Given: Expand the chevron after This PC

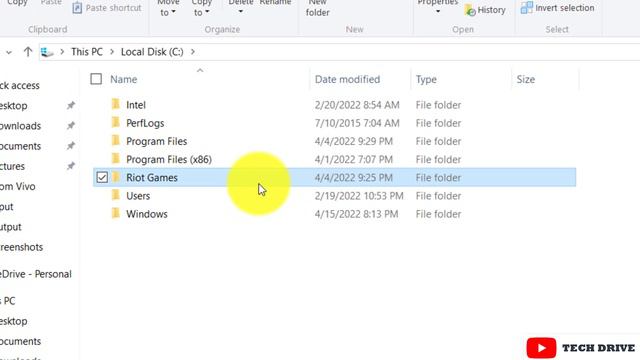Looking at the screenshot, I should (x=112, y=52).
